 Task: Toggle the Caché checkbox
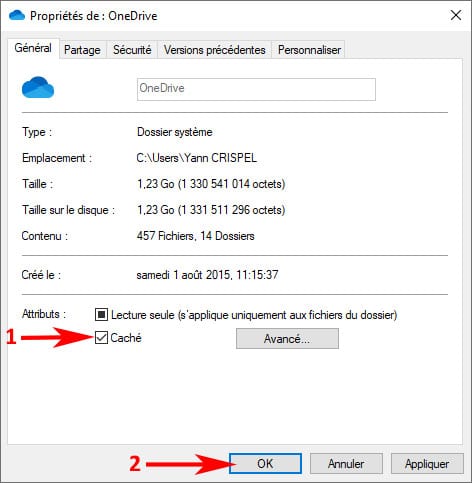point(101,338)
